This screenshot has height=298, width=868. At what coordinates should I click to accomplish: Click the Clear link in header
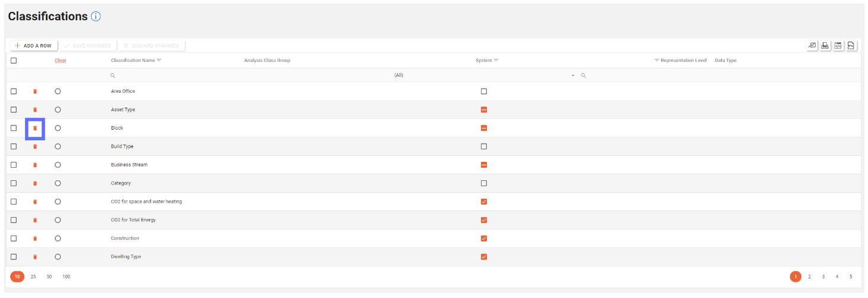[60, 61]
